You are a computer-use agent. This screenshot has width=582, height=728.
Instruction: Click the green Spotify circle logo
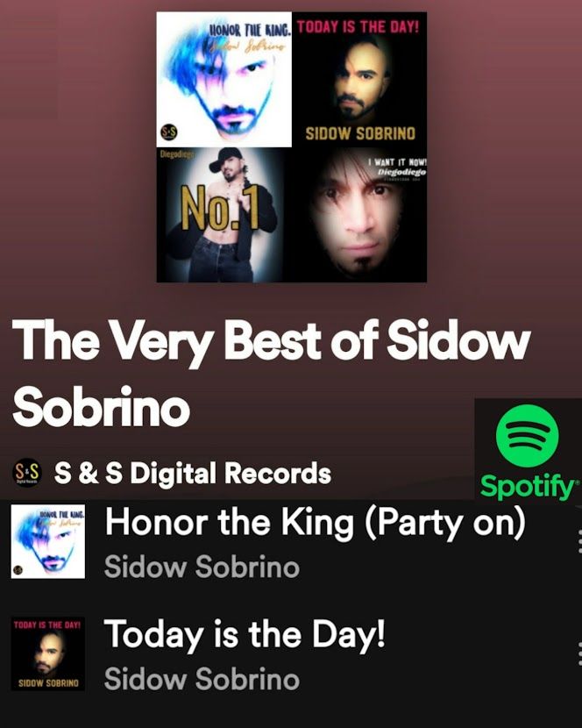pyautogui.click(x=528, y=436)
